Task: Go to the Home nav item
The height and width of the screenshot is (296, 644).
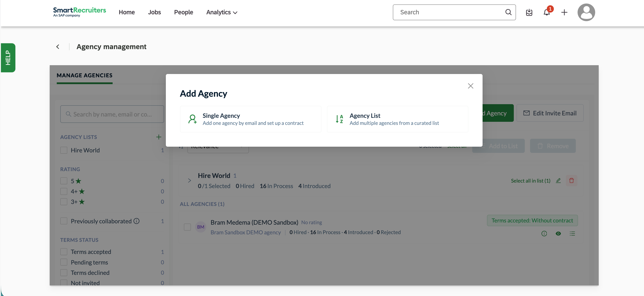Action: [x=127, y=12]
